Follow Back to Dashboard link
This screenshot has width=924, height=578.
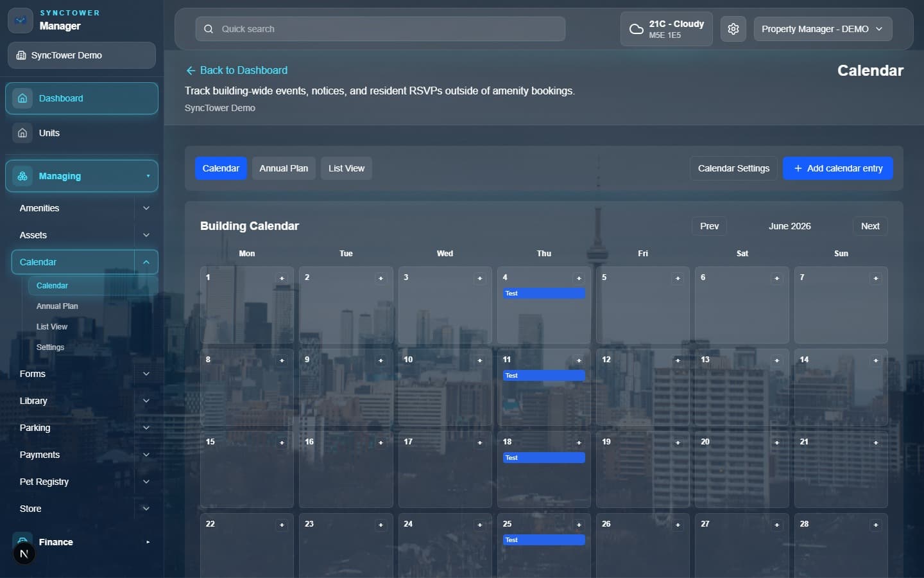click(x=236, y=70)
